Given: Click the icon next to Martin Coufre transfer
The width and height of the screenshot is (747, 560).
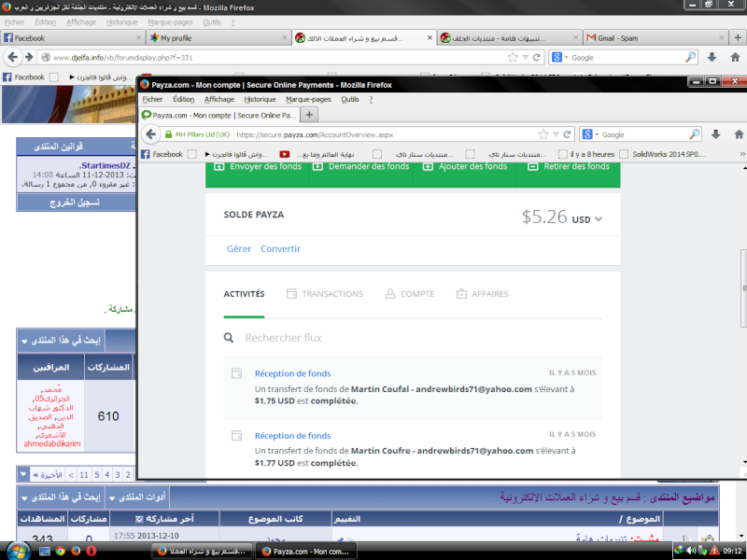Looking at the screenshot, I should 237,435.
